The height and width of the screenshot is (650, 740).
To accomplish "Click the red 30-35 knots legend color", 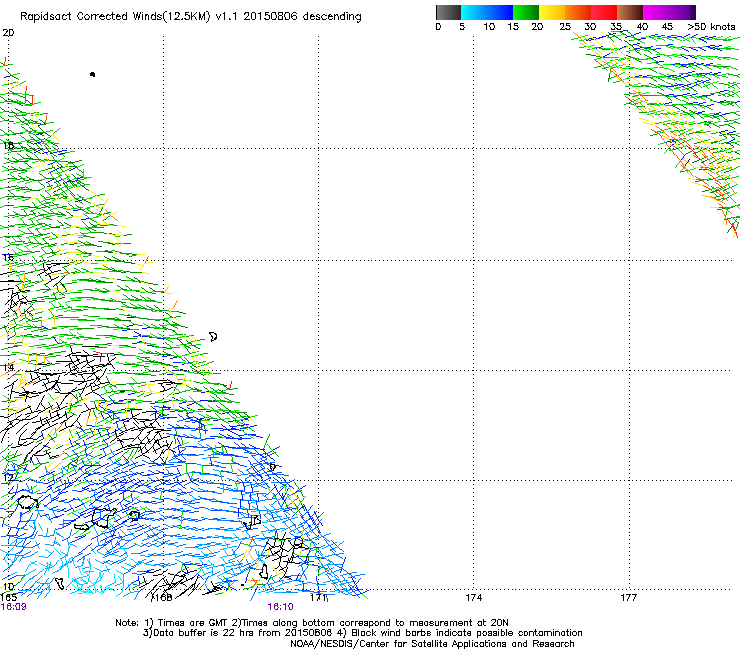I will [x=604, y=12].
